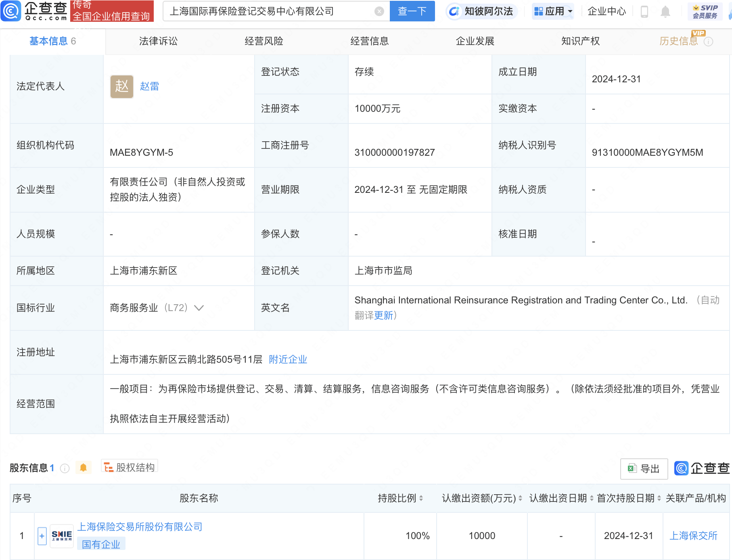The width and height of the screenshot is (732, 560).
Task: Open 股权结构 view
Action: pyautogui.click(x=130, y=467)
